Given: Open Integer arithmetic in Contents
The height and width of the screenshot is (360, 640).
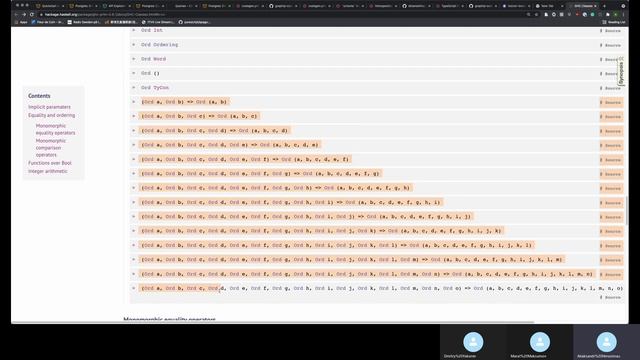Looking at the screenshot, I should click(48, 171).
